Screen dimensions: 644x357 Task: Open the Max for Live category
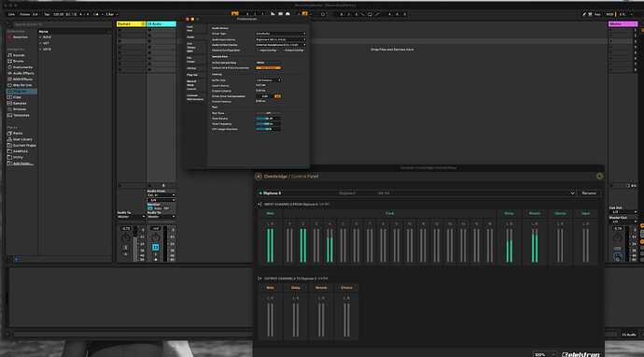(22, 85)
